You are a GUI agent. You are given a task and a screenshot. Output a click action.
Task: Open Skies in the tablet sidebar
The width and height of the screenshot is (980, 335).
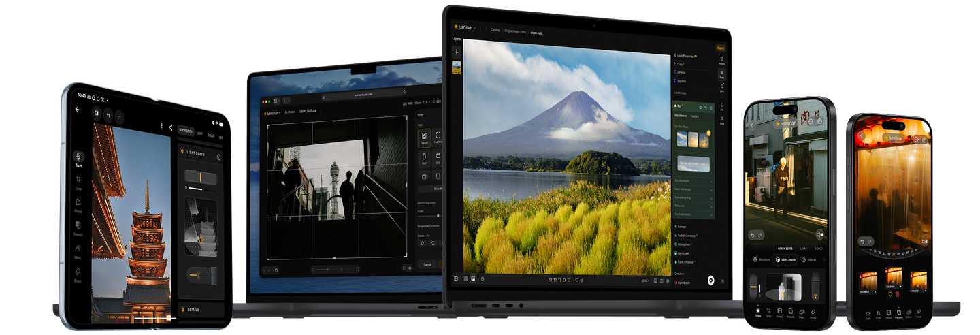[x=78, y=251]
